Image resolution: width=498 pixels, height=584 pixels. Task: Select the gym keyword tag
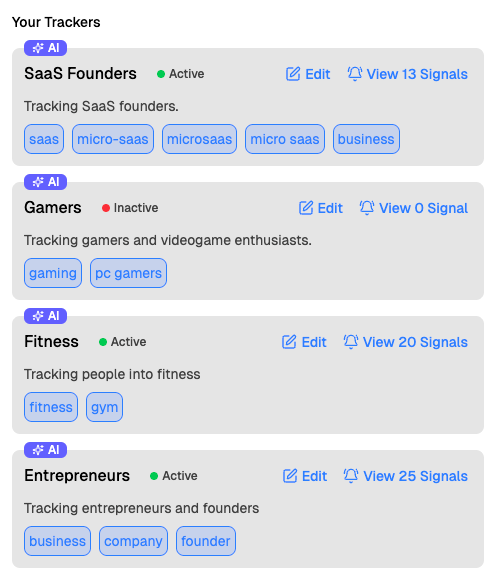coord(105,407)
